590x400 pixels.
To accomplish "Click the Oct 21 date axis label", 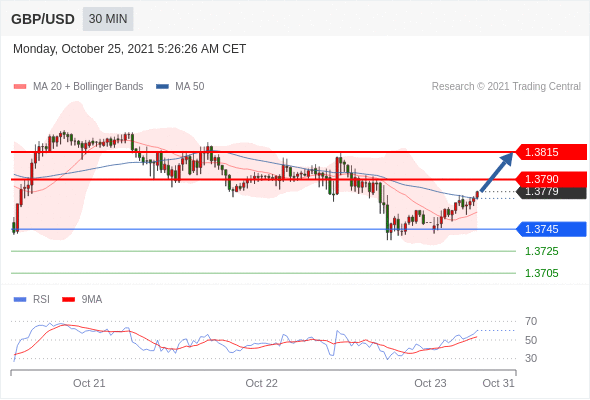I will tap(89, 383).
